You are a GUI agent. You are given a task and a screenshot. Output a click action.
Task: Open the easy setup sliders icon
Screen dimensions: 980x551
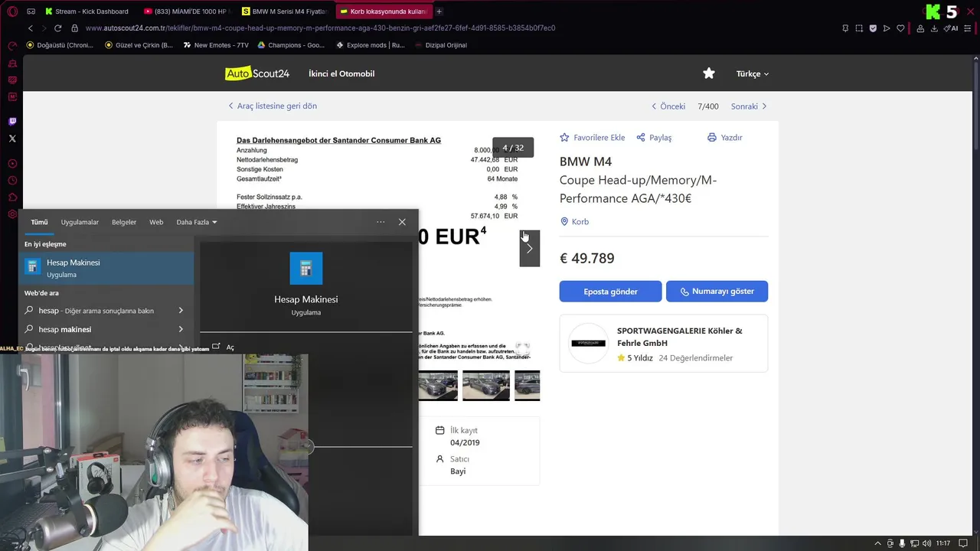[969, 28]
